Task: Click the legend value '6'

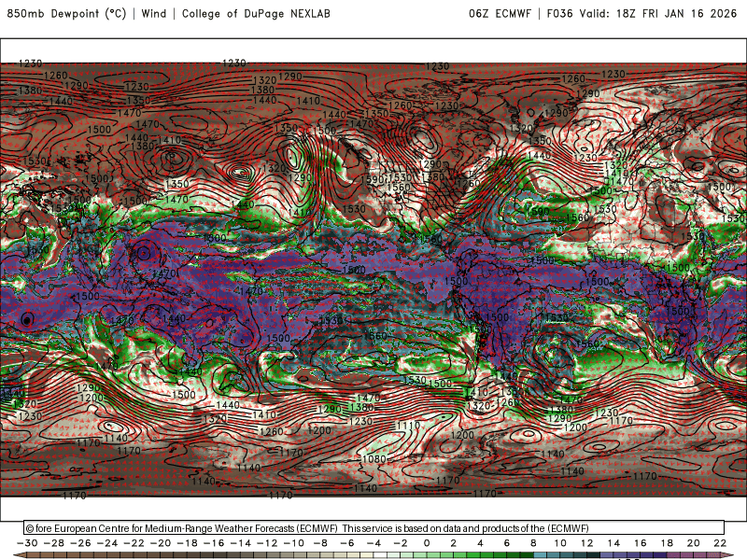Action: pos(507,543)
